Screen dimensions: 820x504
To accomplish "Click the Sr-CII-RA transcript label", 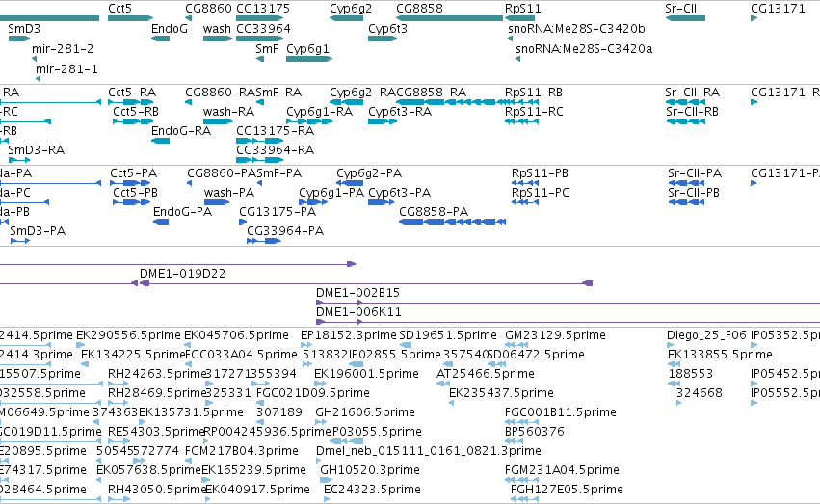I will click(693, 93).
